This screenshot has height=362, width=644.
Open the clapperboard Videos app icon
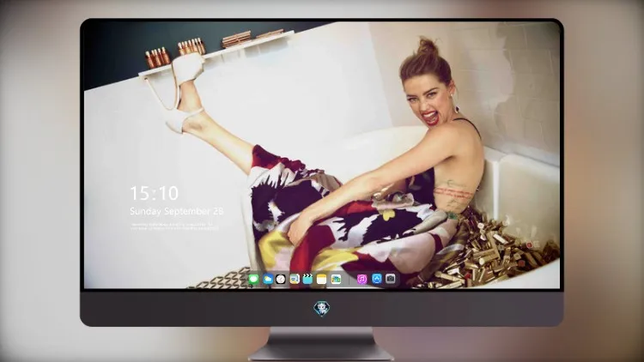[x=307, y=279]
